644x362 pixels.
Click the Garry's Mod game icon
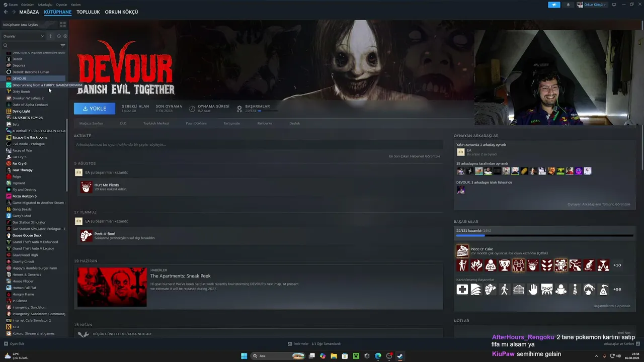coord(9,216)
